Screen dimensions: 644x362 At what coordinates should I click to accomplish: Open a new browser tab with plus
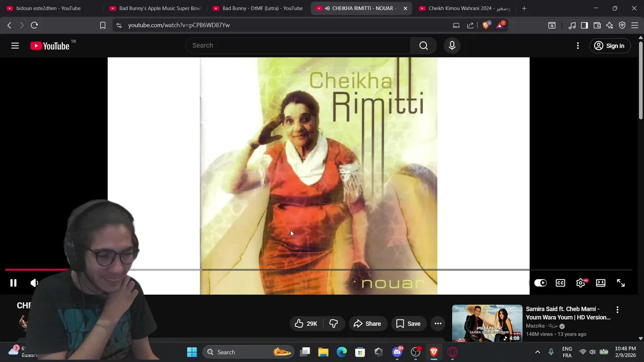[x=524, y=9]
